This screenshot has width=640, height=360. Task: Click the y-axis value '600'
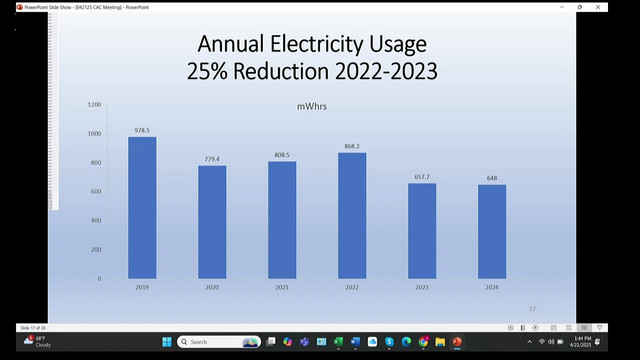[96, 191]
